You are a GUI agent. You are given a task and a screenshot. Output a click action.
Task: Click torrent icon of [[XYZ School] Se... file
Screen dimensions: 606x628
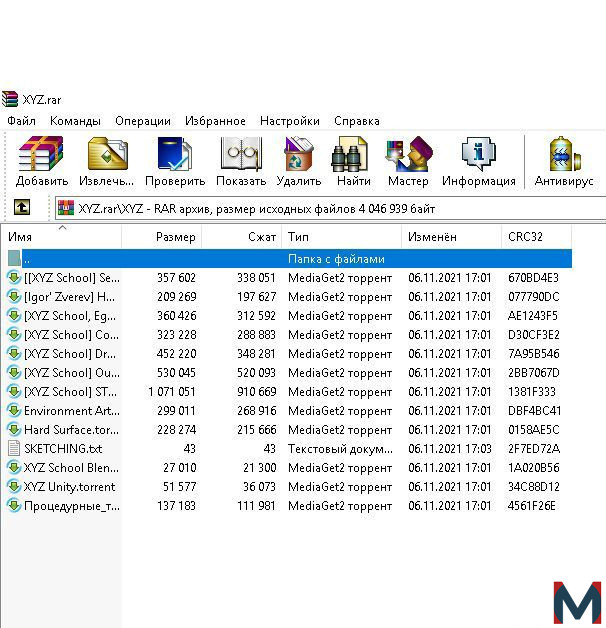click(14, 278)
